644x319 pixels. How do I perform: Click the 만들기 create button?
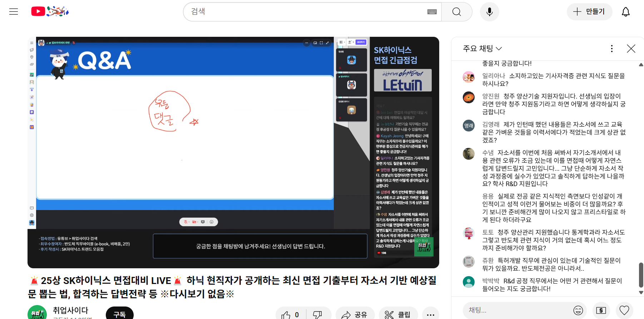(x=589, y=12)
